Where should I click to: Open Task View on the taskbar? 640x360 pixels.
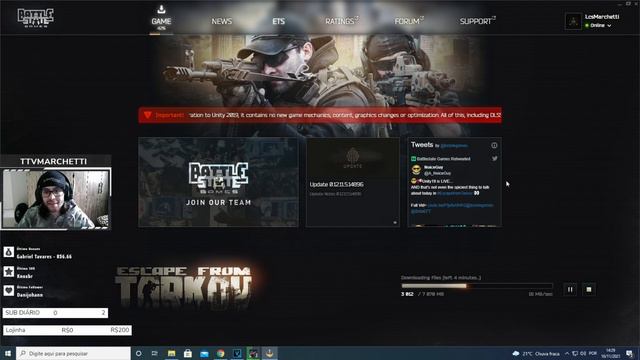155,353
